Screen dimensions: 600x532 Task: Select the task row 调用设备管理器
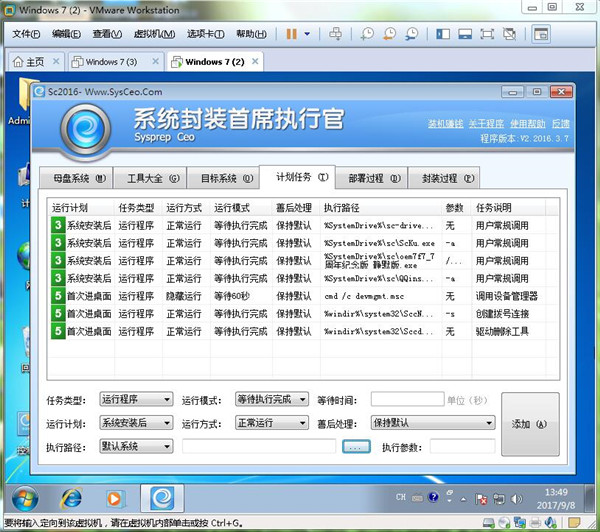[x=304, y=296]
